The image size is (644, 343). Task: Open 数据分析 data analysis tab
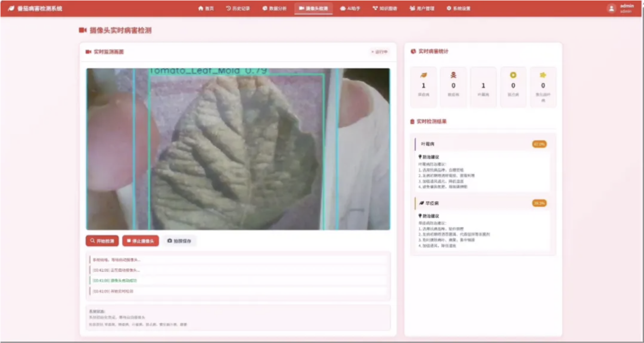[x=274, y=9]
